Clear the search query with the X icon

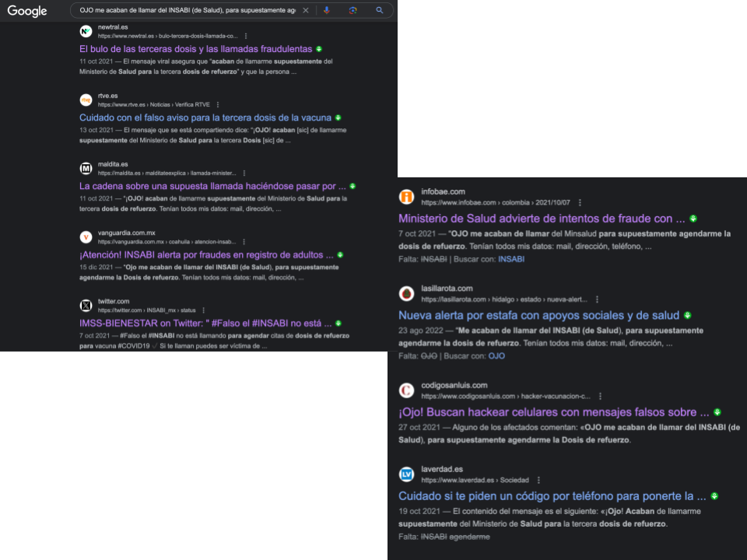pos(306,10)
